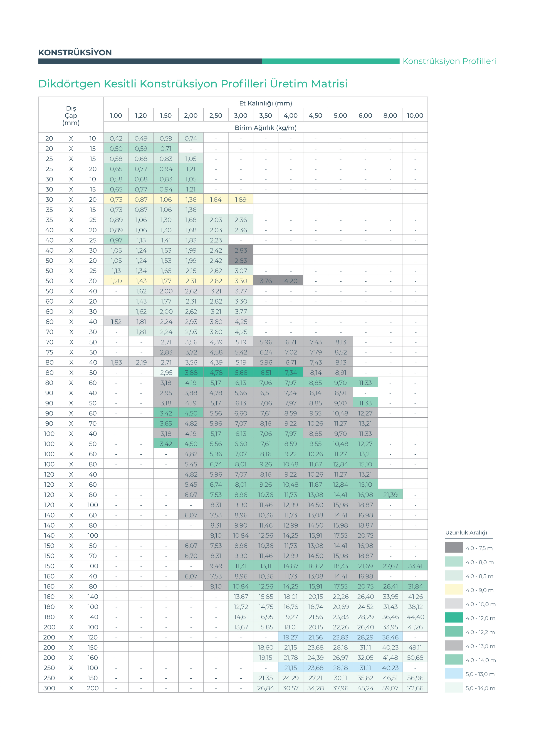Click the 18,60 cell in the 200 X 150 row

click(266, 647)
